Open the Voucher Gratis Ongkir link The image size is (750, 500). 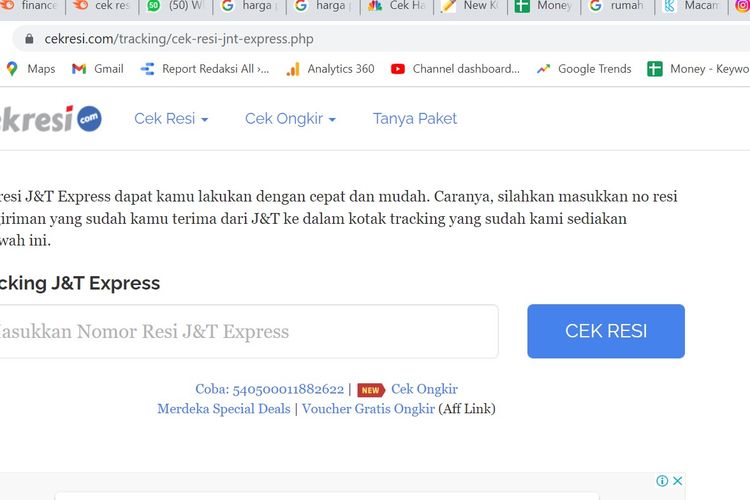368,408
